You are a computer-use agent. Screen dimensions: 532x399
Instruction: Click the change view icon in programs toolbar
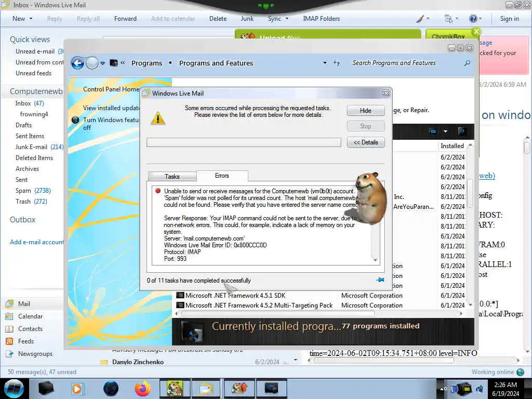pyautogui.click(x=433, y=131)
